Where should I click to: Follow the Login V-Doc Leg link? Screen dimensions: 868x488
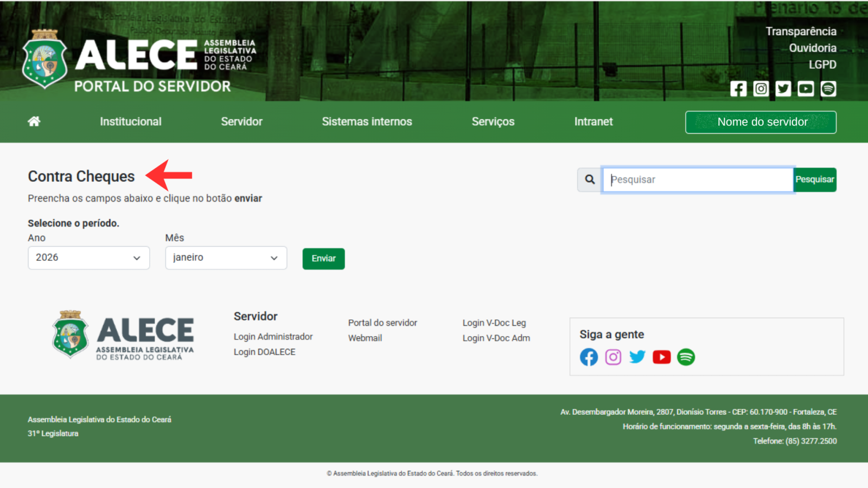point(494,323)
